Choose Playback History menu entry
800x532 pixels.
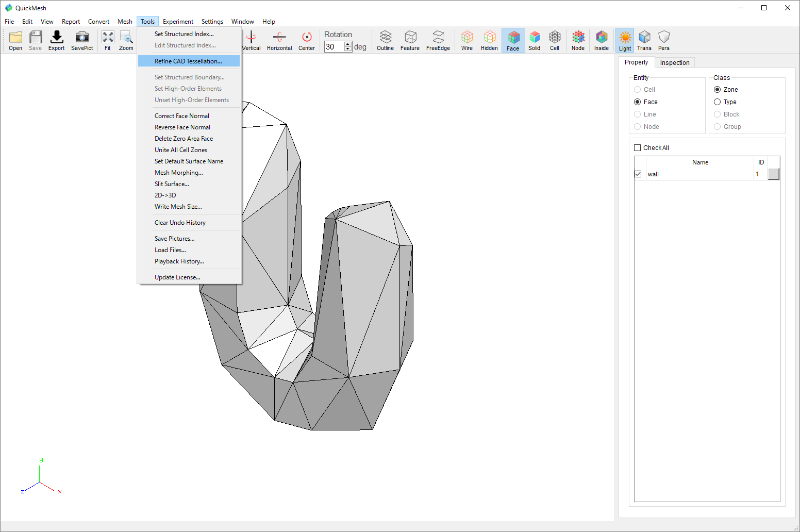pos(189,261)
